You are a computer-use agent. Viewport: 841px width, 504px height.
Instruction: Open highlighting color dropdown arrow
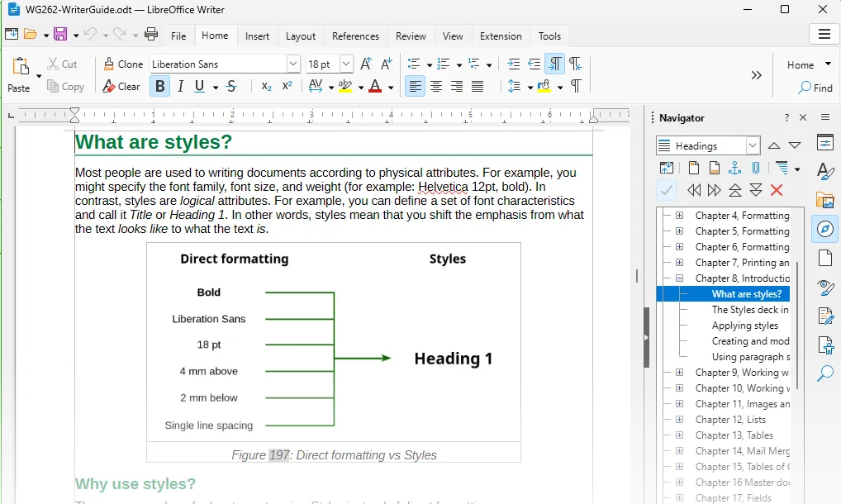point(361,88)
